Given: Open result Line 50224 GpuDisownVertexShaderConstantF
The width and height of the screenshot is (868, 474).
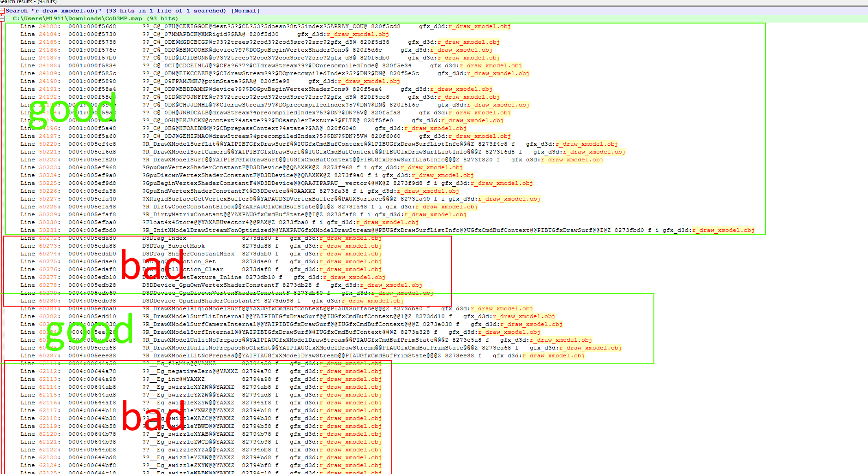Looking at the screenshot, I should 247,175.
